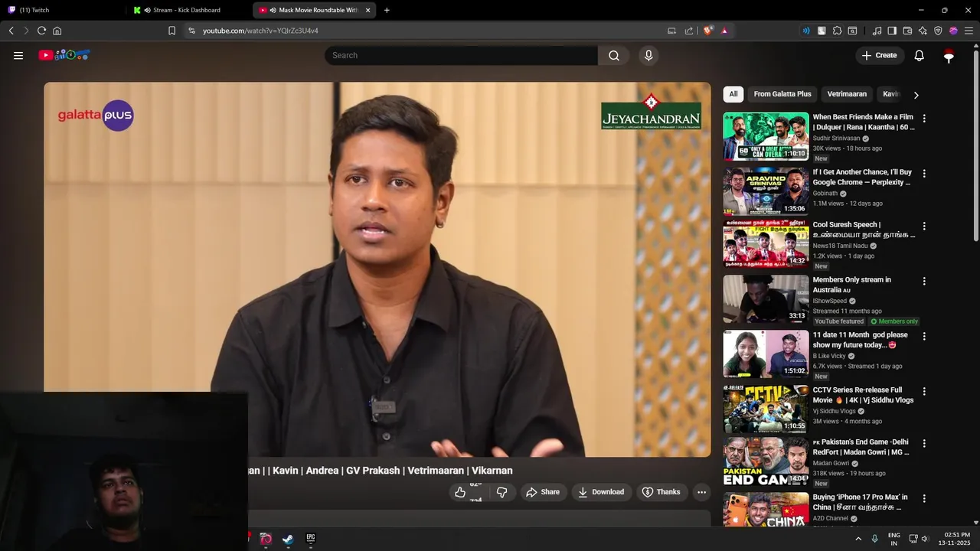Show hidden system tray icons chevron
The height and width of the screenshot is (551, 980).
pos(857,539)
